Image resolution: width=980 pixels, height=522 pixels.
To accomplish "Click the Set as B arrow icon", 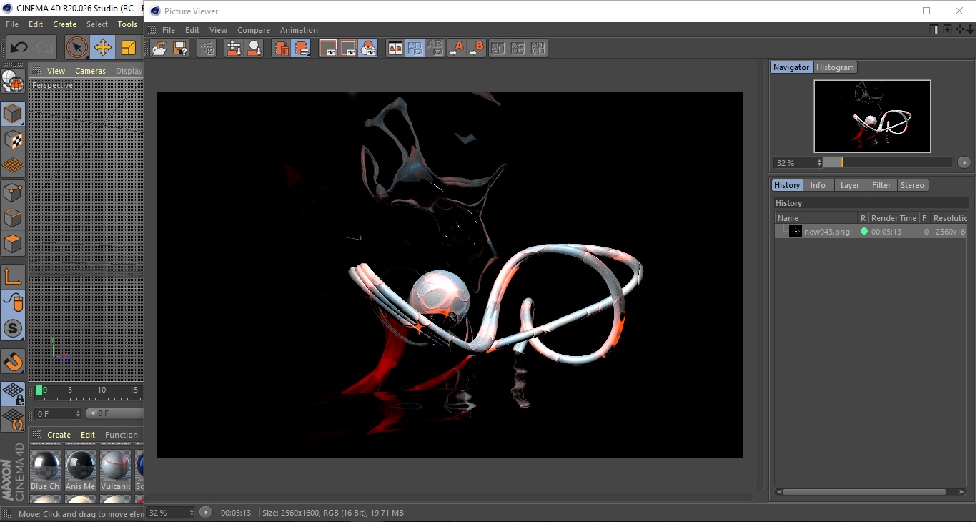I will (477, 49).
